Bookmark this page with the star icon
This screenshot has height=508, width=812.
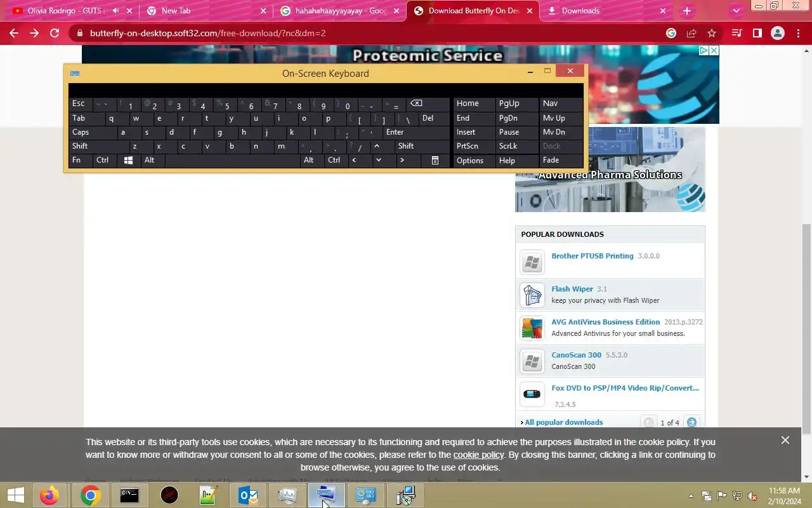712,33
